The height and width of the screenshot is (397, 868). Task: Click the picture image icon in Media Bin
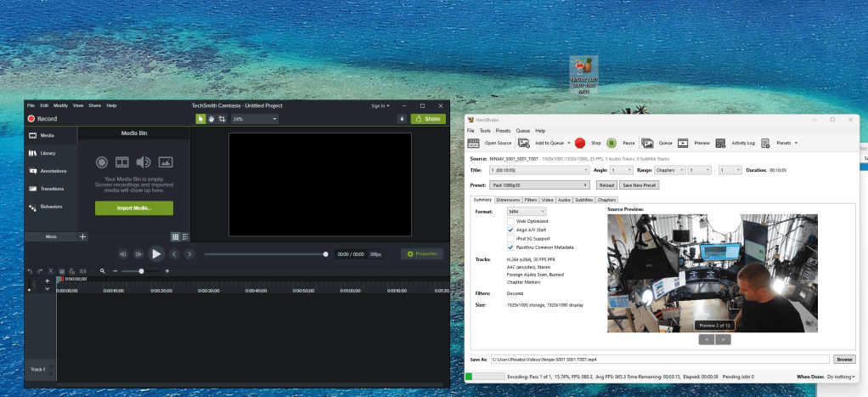click(166, 162)
